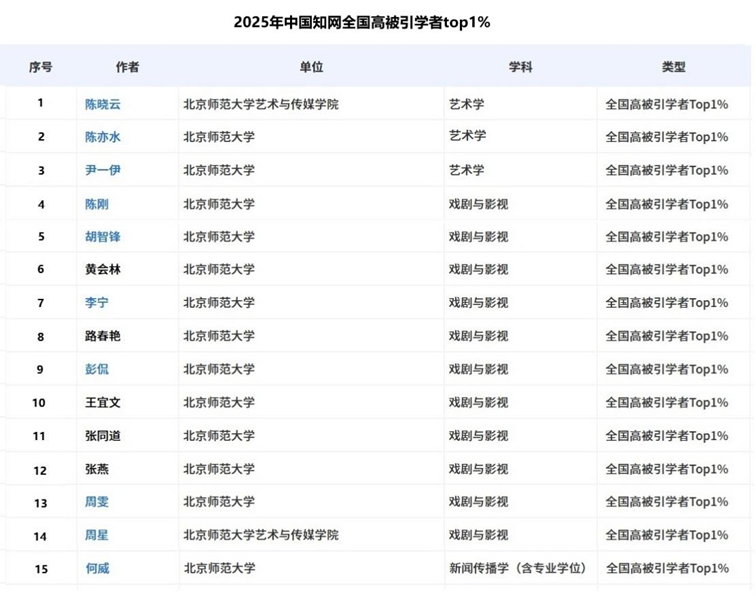Open author page for 彭侃
The width and height of the screenshot is (756, 597).
97,369
